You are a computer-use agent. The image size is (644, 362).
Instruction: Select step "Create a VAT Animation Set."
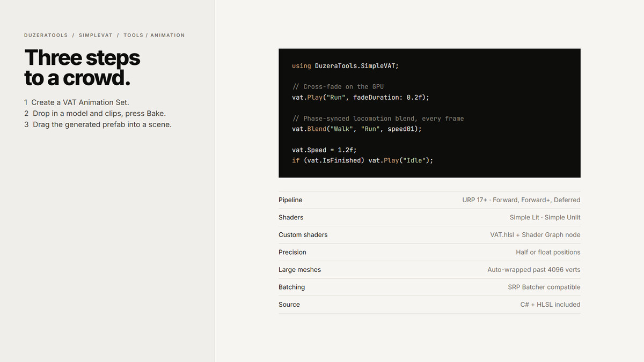pyautogui.click(x=77, y=102)
